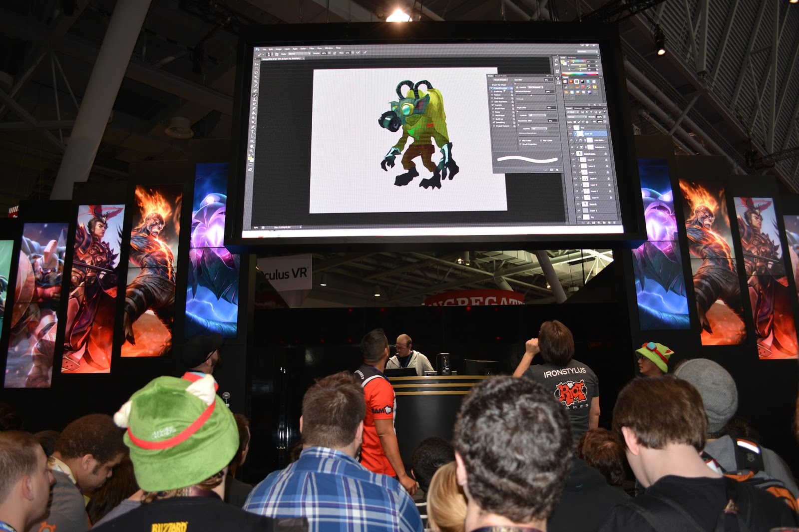Select the Lasso tool
This screenshot has height=532, width=799.
(x=257, y=73)
